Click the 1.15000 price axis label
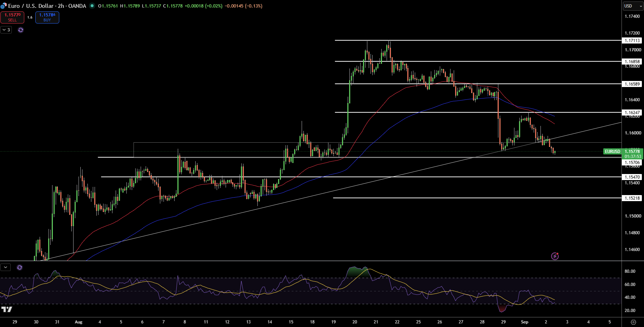This screenshot has width=644, height=327. pos(632,216)
